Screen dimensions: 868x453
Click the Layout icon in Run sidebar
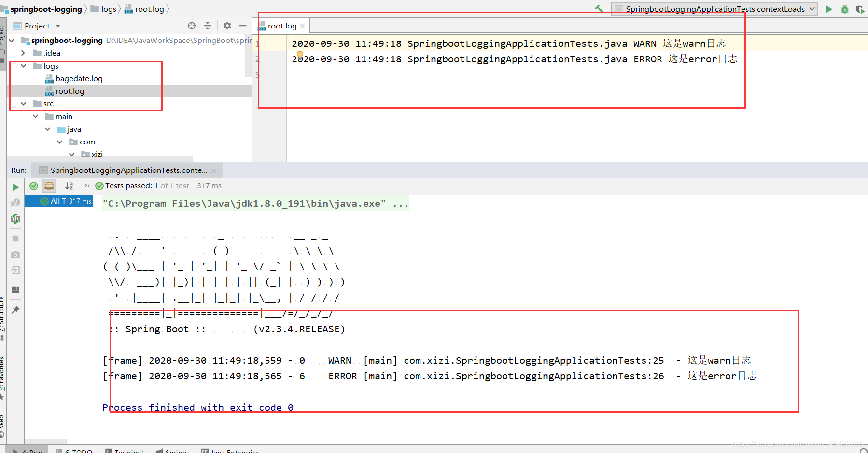[x=15, y=290]
